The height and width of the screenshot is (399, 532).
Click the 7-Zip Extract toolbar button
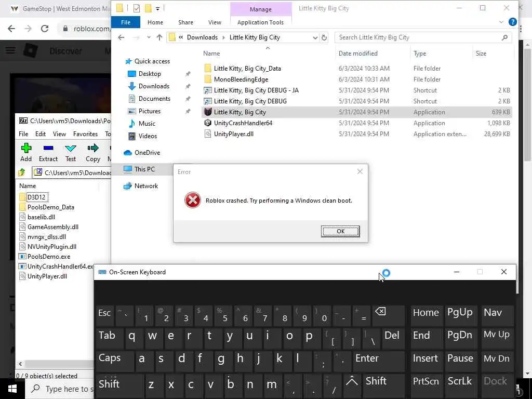click(x=48, y=152)
